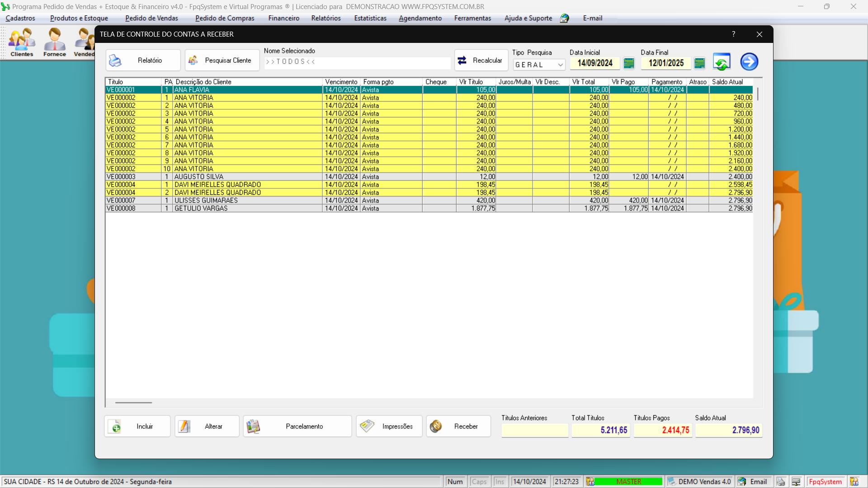Click the Parcelamento button

[297, 426]
